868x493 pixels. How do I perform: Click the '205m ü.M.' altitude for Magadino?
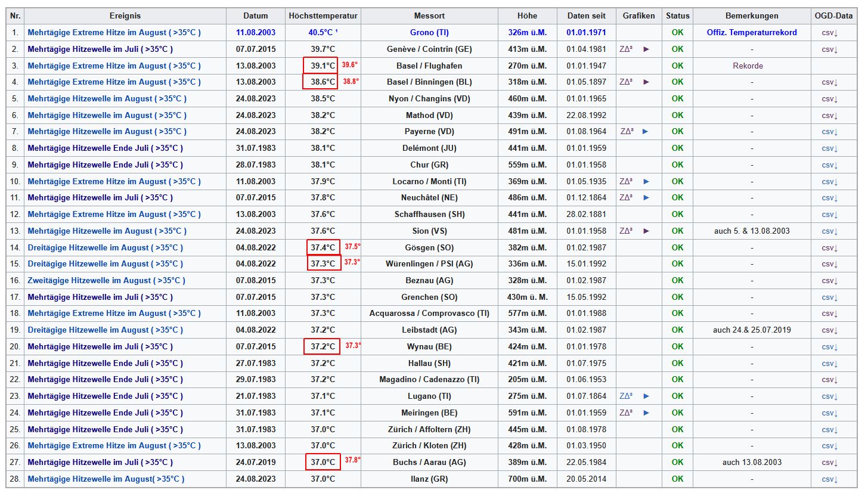(x=527, y=379)
